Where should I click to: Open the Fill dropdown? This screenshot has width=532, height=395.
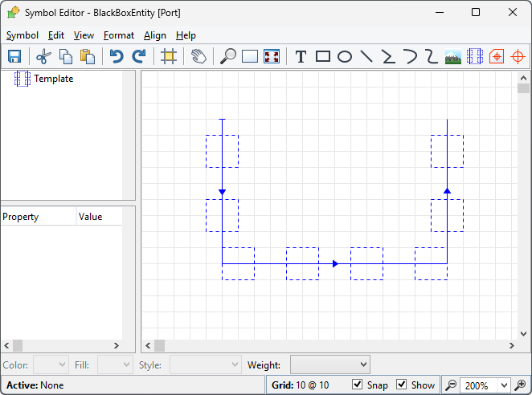pyautogui.click(x=115, y=364)
